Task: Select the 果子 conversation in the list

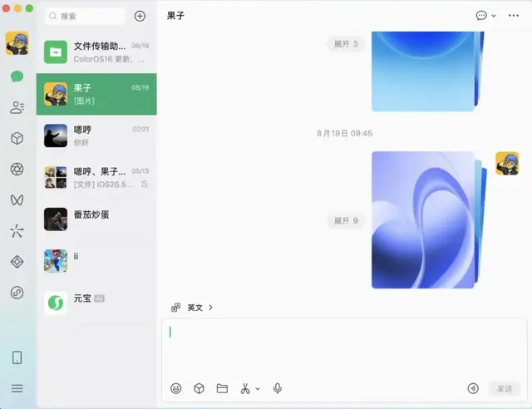Action: [x=96, y=94]
